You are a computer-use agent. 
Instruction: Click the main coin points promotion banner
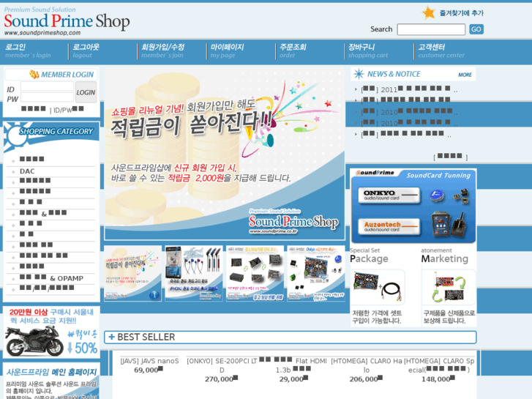click(225, 154)
